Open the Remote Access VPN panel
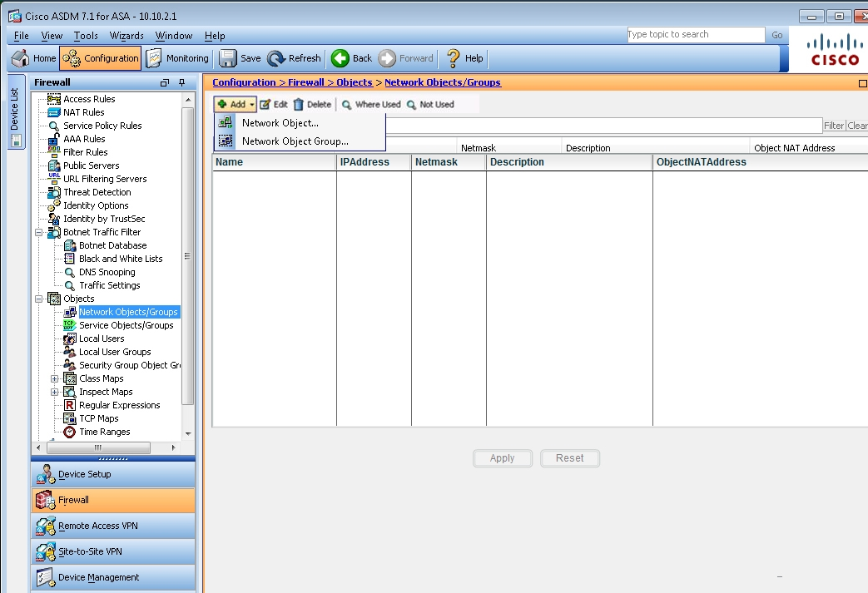The image size is (868, 593). click(113, 526)
